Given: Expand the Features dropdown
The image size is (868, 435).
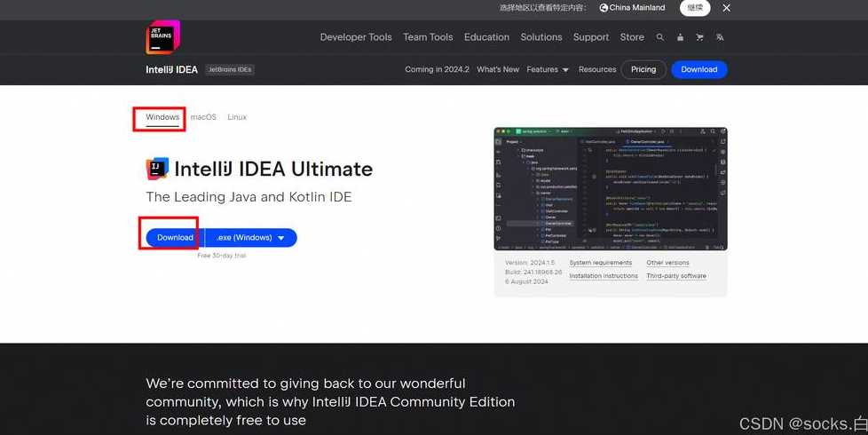Looking at the screenshot, I should [x=548, y=70].
